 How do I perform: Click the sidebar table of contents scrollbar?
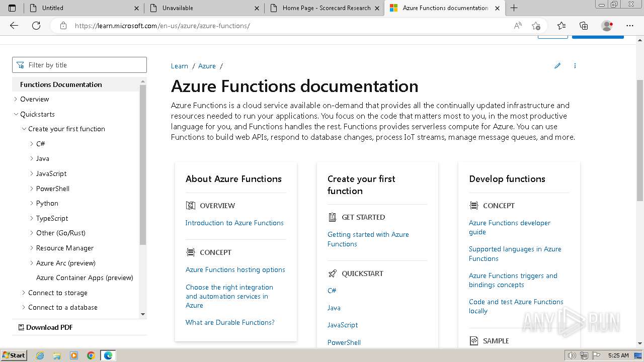[x=143, y=166]
